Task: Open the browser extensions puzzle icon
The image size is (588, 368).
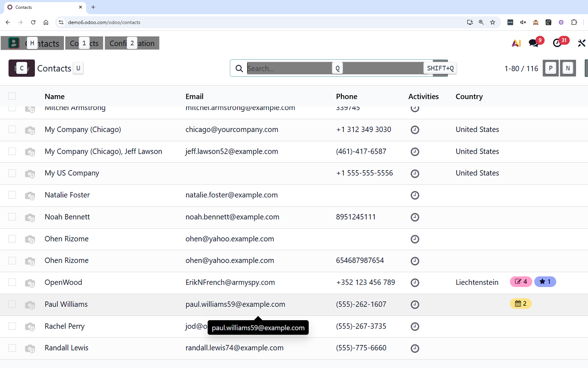Action: pos(574,22)
